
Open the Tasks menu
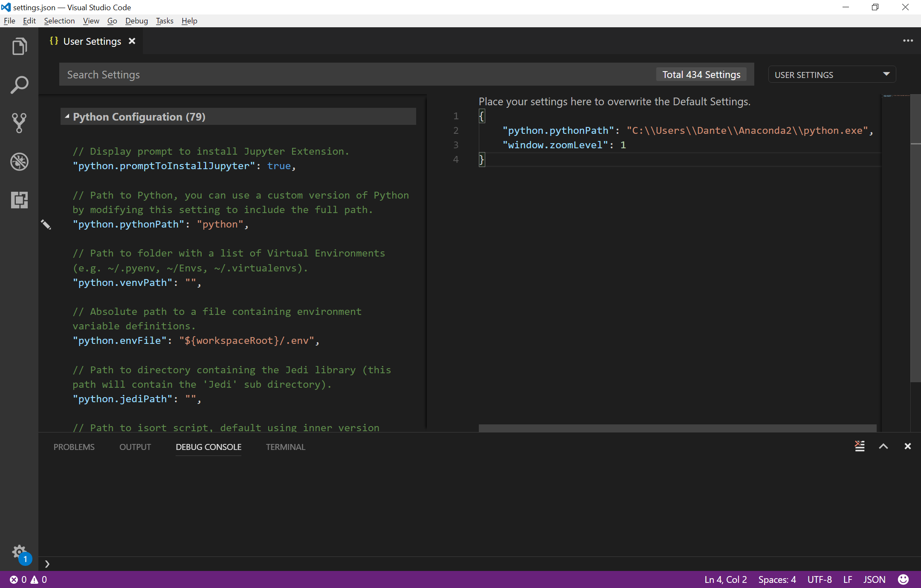[x=165, y=21]
